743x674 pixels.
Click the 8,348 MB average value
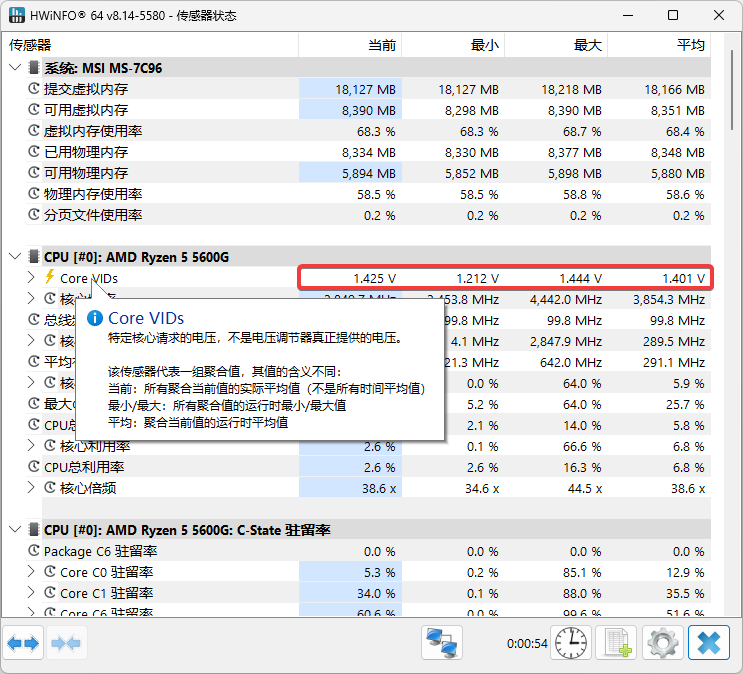tap(678, 153)
